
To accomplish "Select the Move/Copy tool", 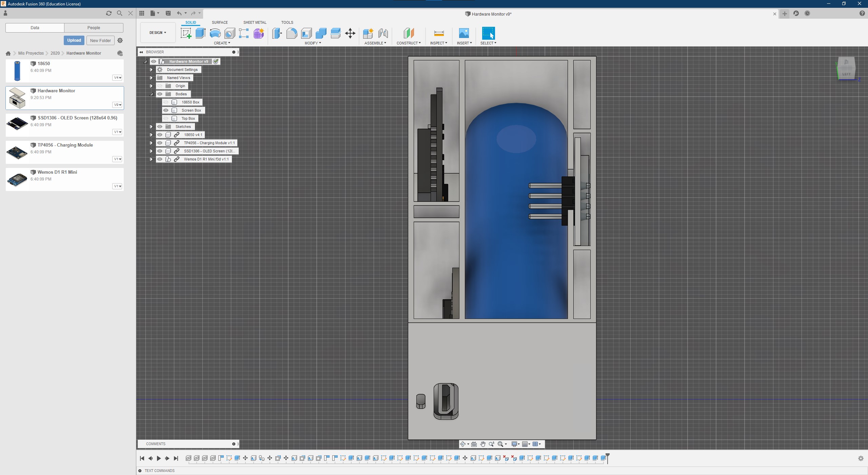I will click(350, 33).
